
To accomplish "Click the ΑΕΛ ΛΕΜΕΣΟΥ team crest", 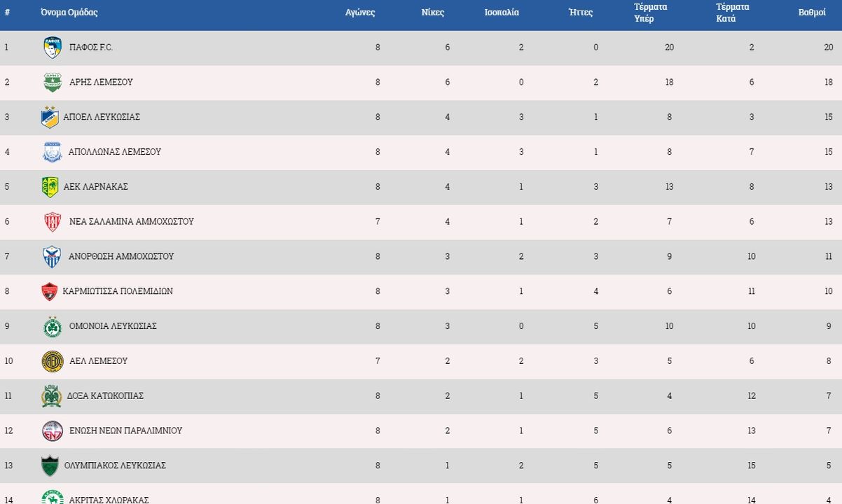I will (x=53, y=361).
